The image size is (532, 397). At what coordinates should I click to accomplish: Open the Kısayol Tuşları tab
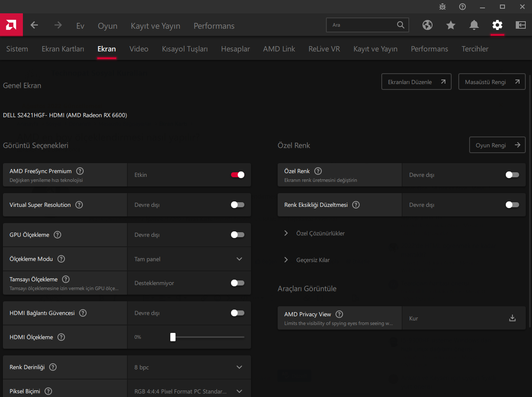pyautogui.click(x=185, y=49)
